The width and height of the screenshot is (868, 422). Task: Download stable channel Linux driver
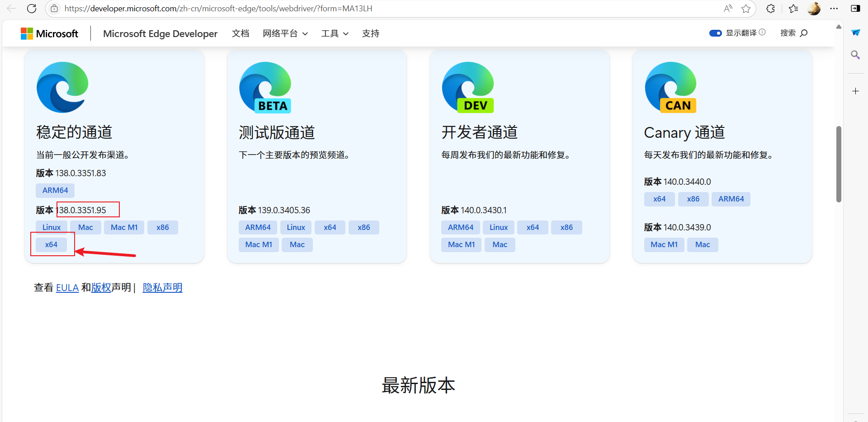pyautogui.click(x=52, y=227)
